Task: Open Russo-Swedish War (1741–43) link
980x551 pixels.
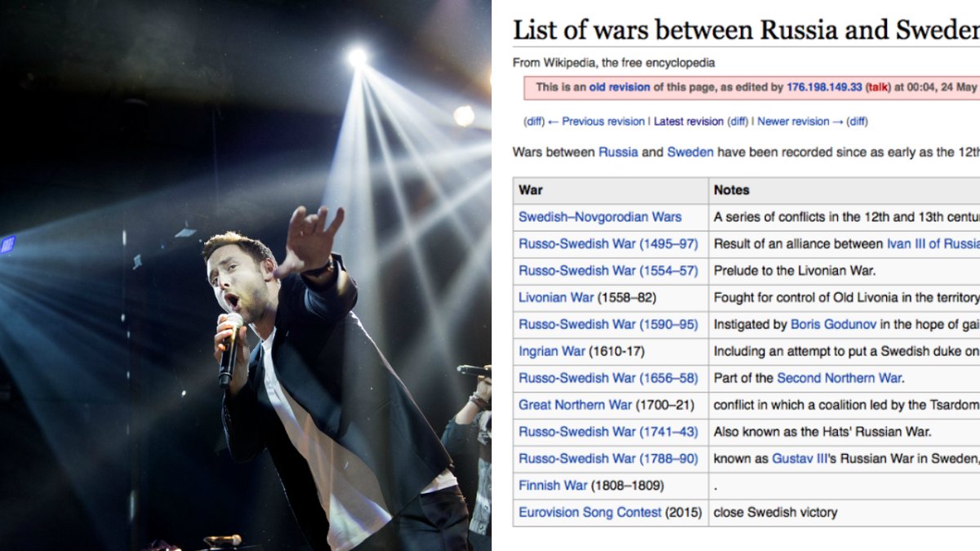Action: tap(608, 432)
